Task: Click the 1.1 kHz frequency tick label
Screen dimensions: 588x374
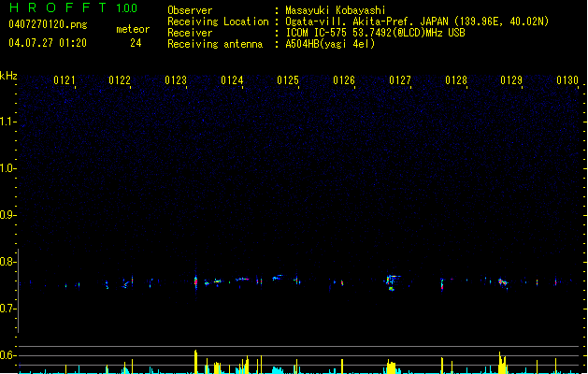Action: point(7,122)
